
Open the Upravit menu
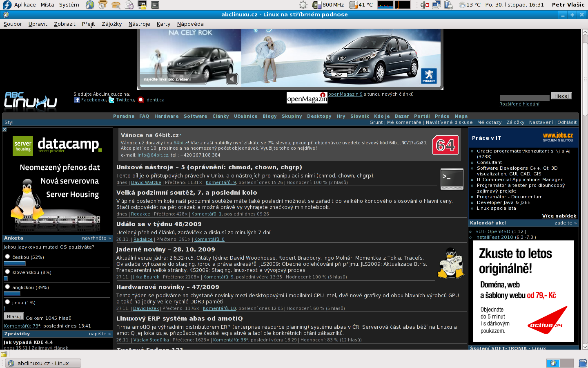click(38, 24)
